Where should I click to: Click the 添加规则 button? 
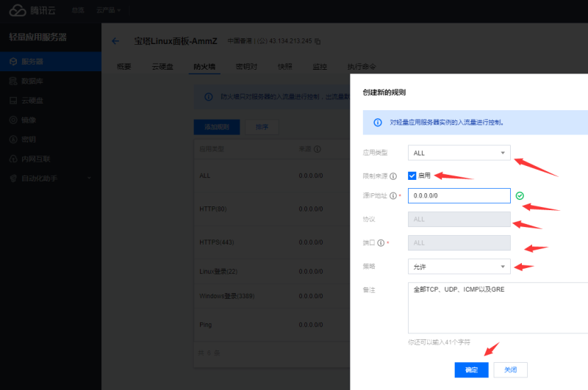pos(217,127)
